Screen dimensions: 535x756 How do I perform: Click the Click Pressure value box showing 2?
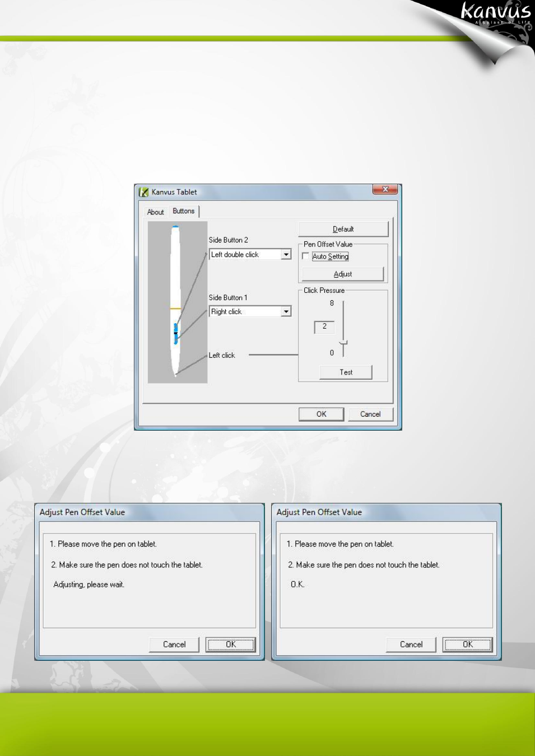(324, 326)
